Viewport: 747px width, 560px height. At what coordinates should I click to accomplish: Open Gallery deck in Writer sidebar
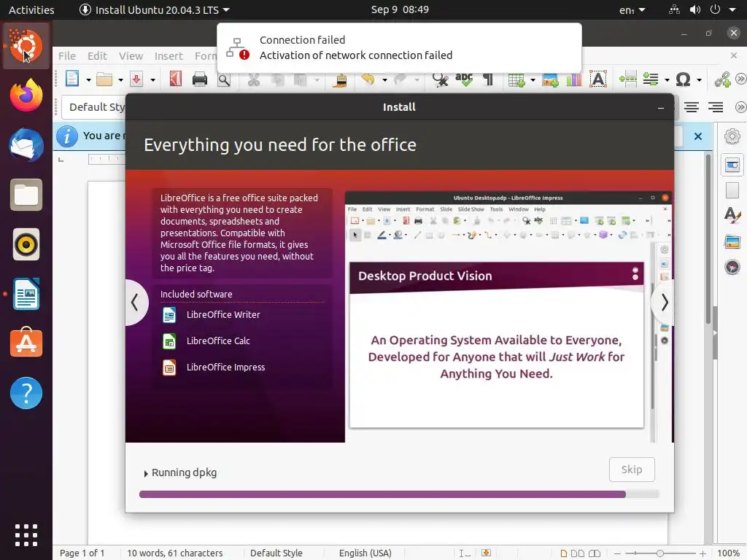click(x=732, y=241)
